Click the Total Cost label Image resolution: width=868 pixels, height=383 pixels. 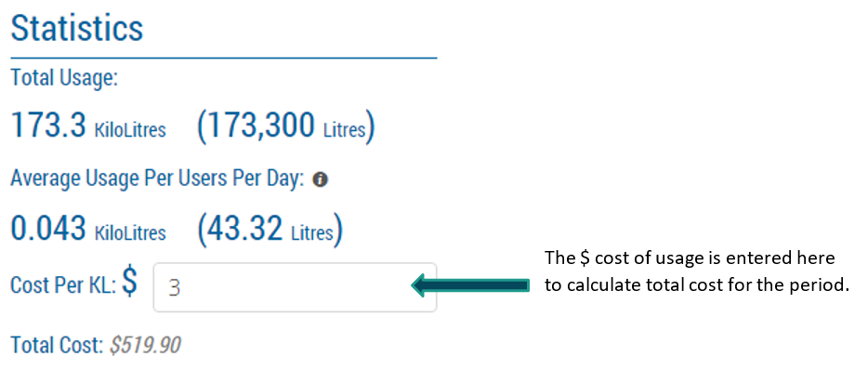click(x=55, y=346)
